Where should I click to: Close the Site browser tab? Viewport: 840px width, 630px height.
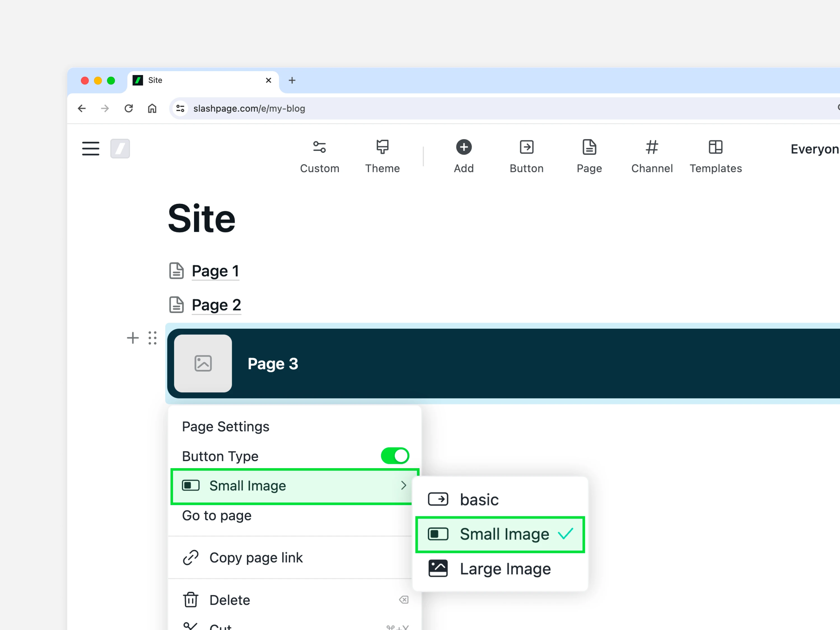[x=269, y=81]
